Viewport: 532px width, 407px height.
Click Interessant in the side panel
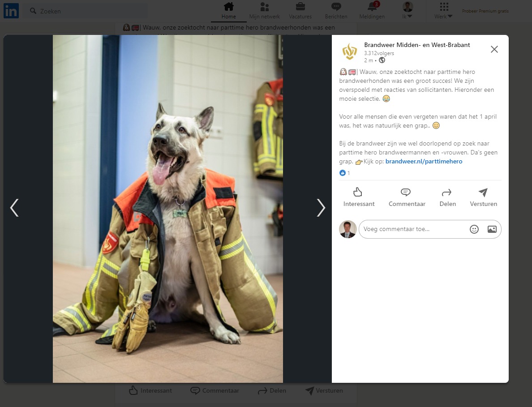coord(359,197)
